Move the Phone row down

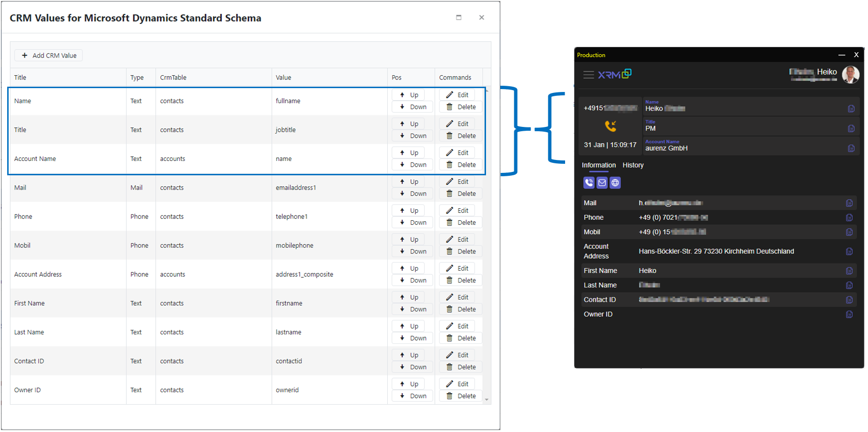413,223
